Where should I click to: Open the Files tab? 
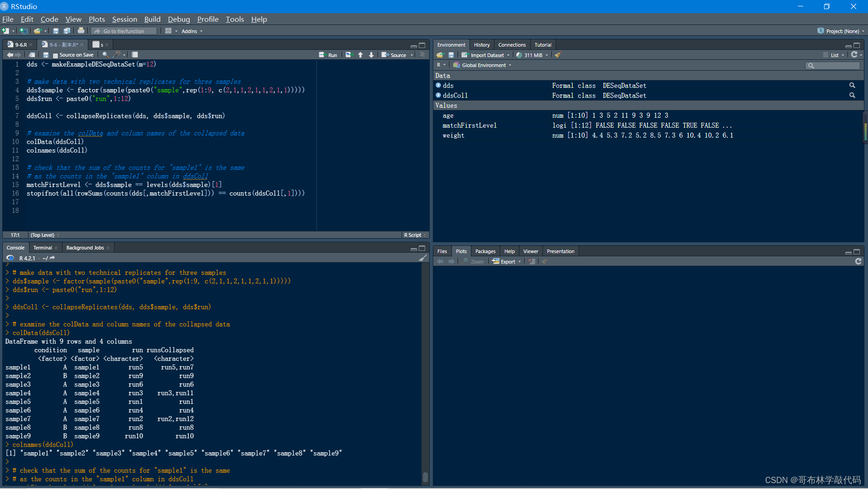[x=442, y=251]
